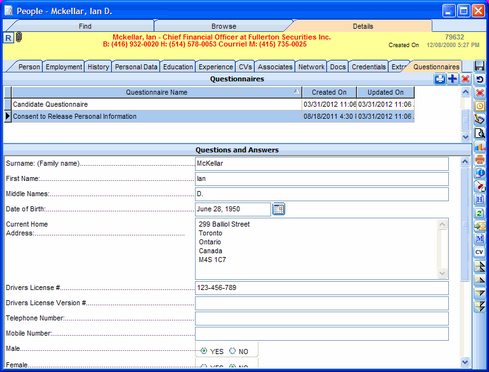Open the Employment tab
Viewport: 489px width, 372px height.
coord(64,67)
